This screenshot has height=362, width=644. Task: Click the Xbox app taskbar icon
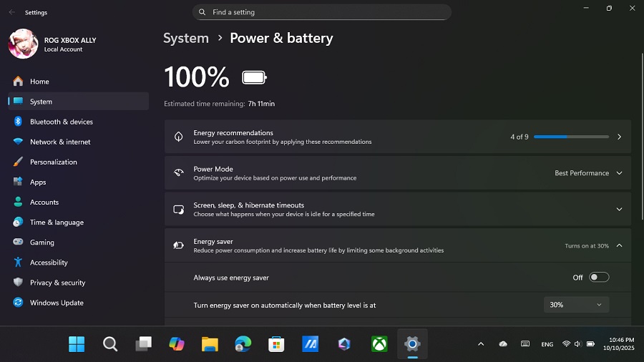tap(379, 344)
